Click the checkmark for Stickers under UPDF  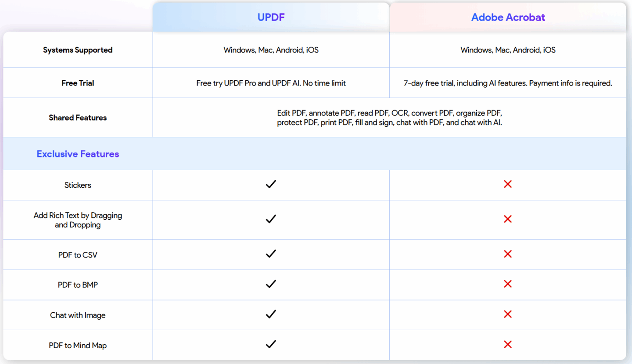coord(271,184)
